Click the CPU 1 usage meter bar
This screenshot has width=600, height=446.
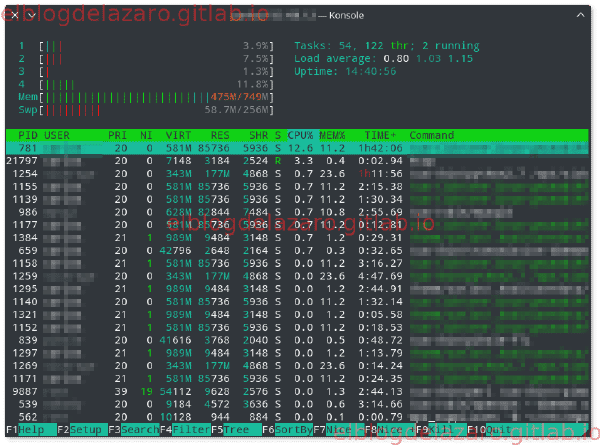pyautogui.click(x=156, y=46)
